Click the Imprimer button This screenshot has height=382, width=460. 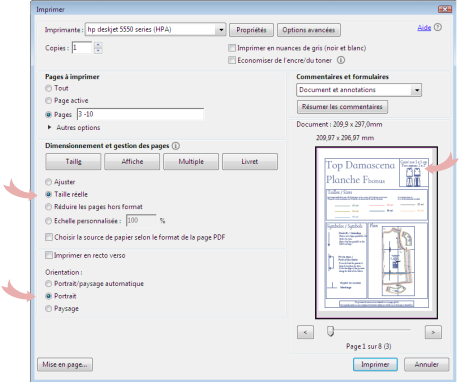coord(375,365)
